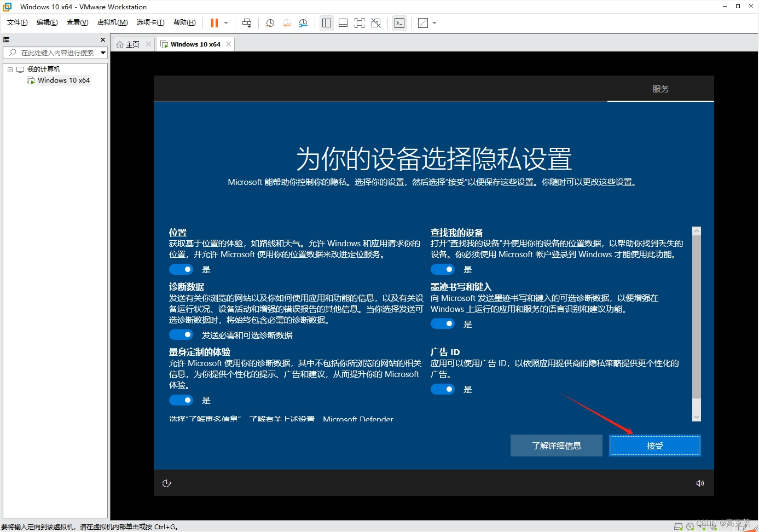Open the 编辑(E) menu

coord(47,22)
